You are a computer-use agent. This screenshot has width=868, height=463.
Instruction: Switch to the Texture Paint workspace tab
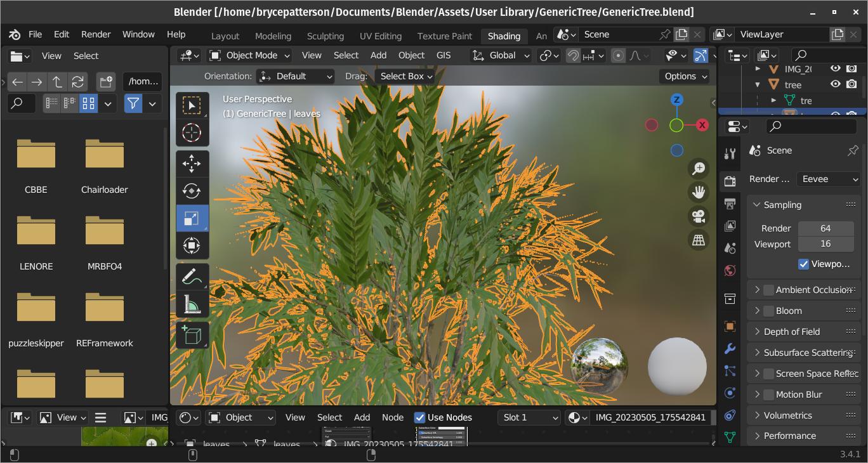(x=444, y=36)
